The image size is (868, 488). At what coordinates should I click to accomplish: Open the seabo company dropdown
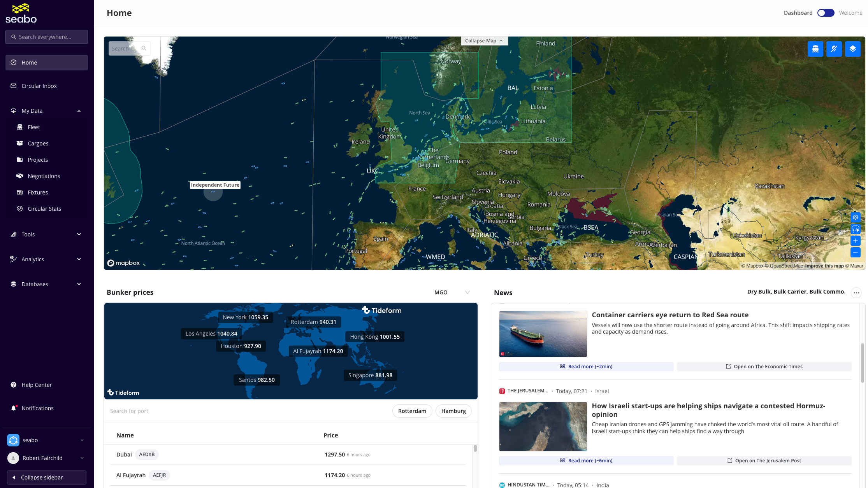(82, 440)
